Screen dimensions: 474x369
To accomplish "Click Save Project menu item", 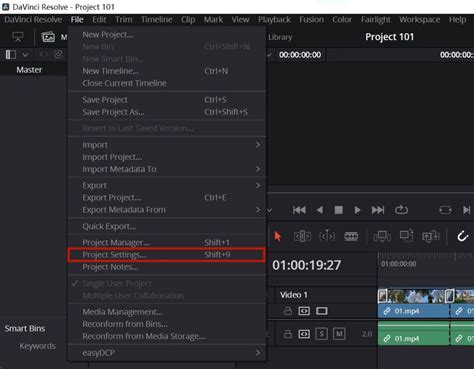I will coord(166,100).
